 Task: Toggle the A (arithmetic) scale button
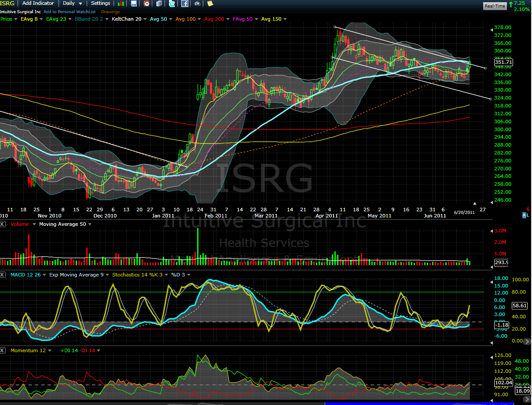pos(524,215)
